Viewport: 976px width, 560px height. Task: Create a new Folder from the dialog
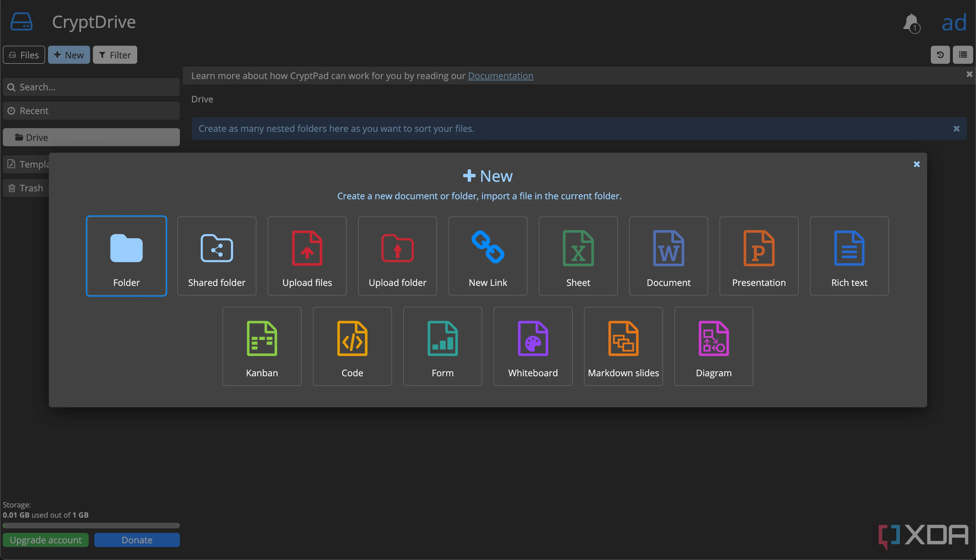126,256
